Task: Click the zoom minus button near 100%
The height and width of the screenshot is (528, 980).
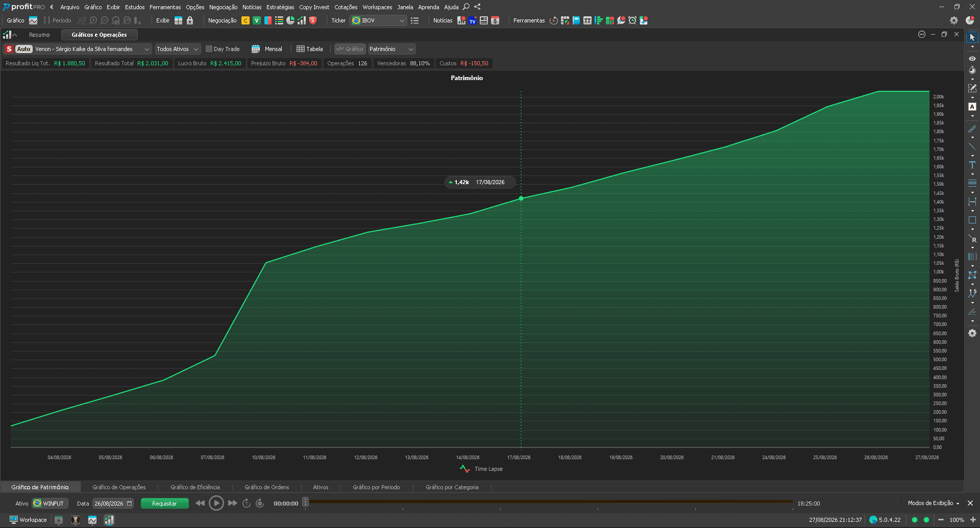Action: 941,520
